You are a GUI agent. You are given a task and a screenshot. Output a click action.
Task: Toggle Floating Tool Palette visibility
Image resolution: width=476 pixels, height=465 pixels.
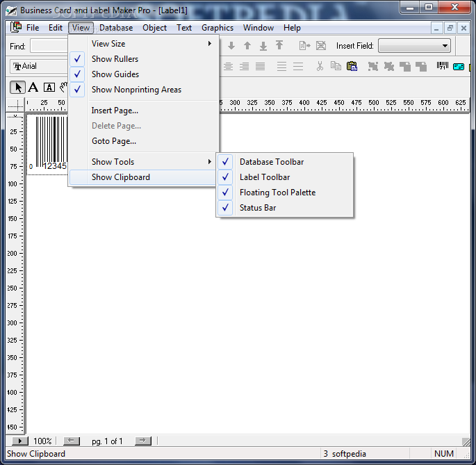(x=284, y=193)
